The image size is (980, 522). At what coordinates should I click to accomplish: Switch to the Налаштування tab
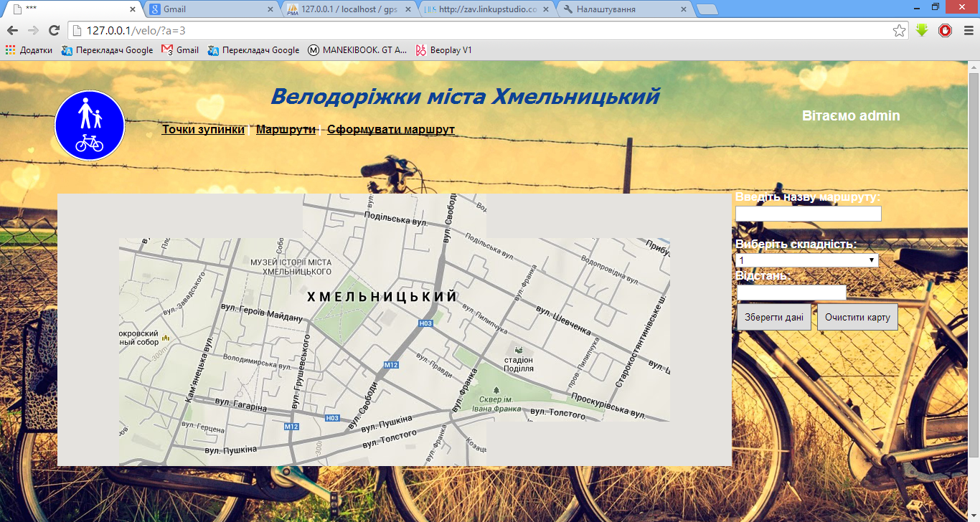625,9
